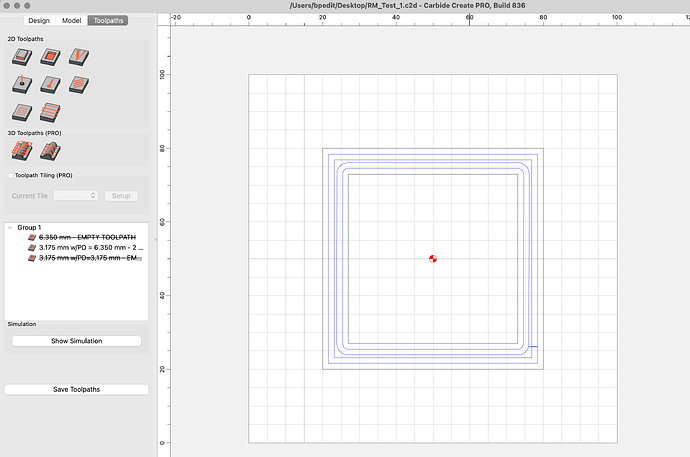
Task: Switch to the Design tab
Action: [x=39, y=21]
